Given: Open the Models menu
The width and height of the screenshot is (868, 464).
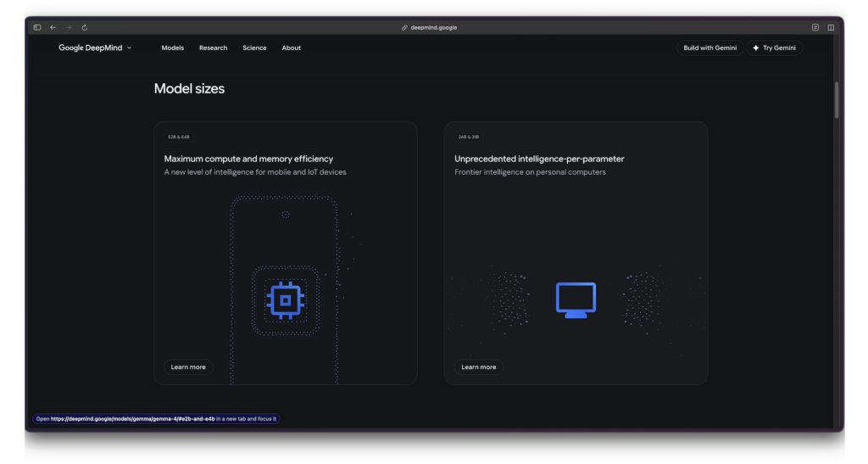Looking at the screenshot, I should point(173,48).
